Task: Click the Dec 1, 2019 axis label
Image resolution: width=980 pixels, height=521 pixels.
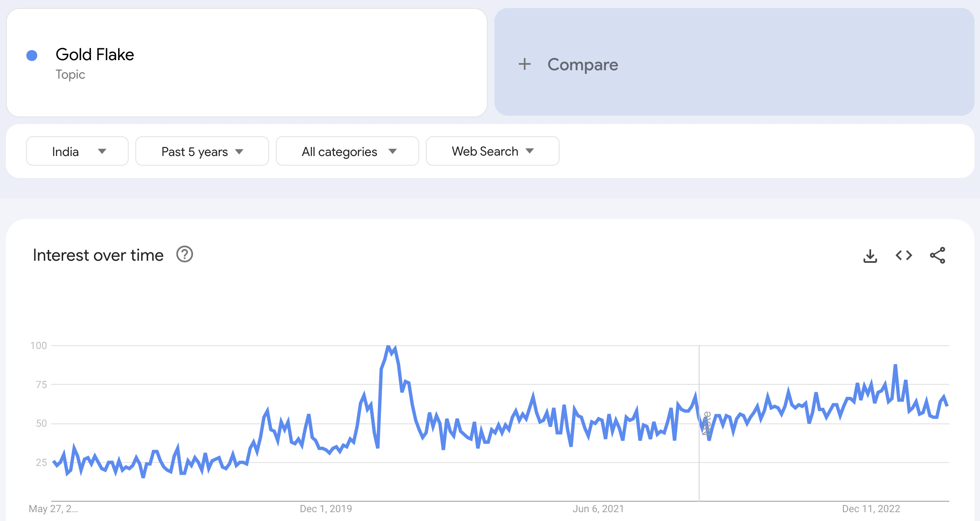Action: [x=326, y=509]
